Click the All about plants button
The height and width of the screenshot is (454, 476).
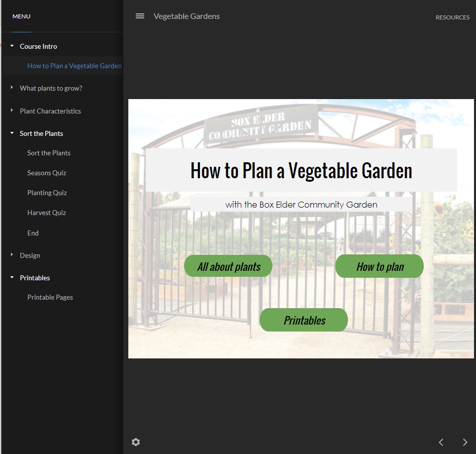pyautogui.click(x=228, y=266)
